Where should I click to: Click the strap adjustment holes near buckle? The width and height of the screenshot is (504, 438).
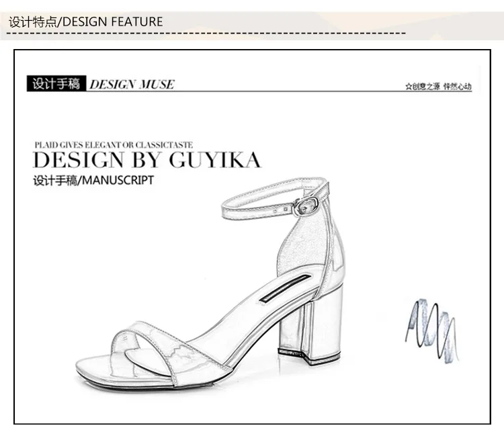[281, 210]
